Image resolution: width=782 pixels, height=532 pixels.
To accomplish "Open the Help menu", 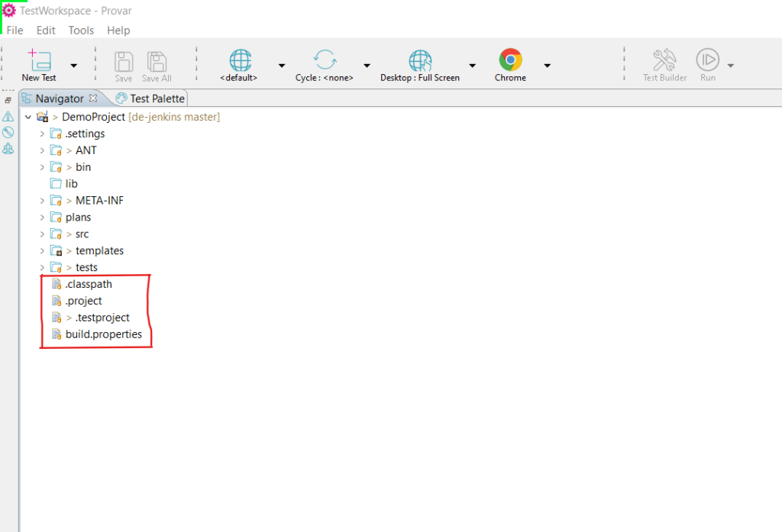I will (118, 31).
